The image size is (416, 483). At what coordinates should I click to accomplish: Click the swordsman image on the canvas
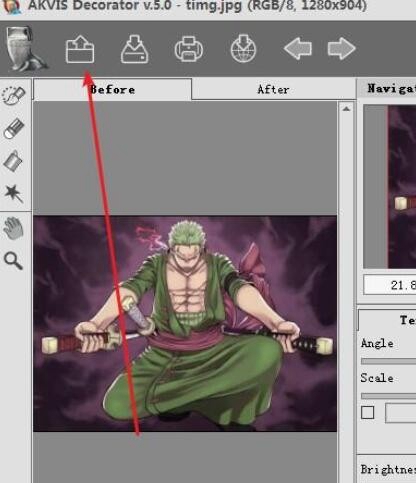pyautogui.click(x=185, y=323)
